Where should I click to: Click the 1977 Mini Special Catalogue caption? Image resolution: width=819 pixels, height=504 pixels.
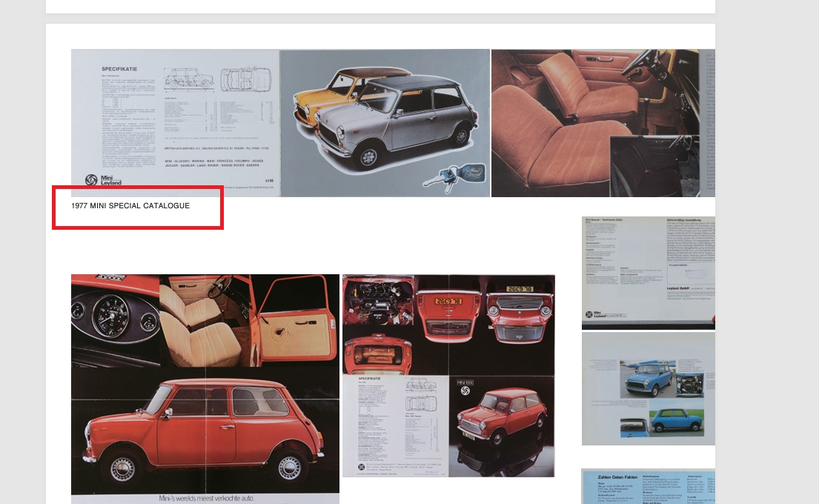[130, 205]
